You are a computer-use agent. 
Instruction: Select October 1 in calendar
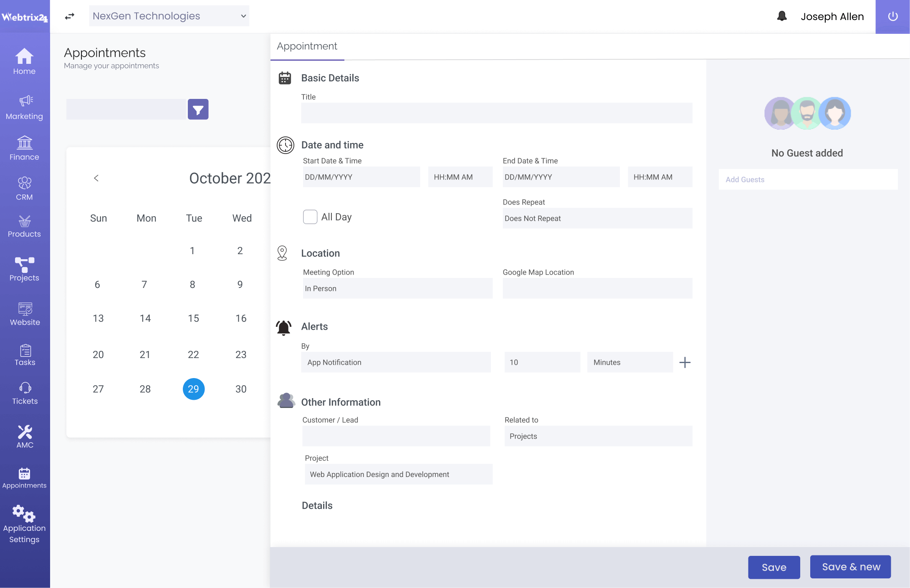[x=192, y=251]
